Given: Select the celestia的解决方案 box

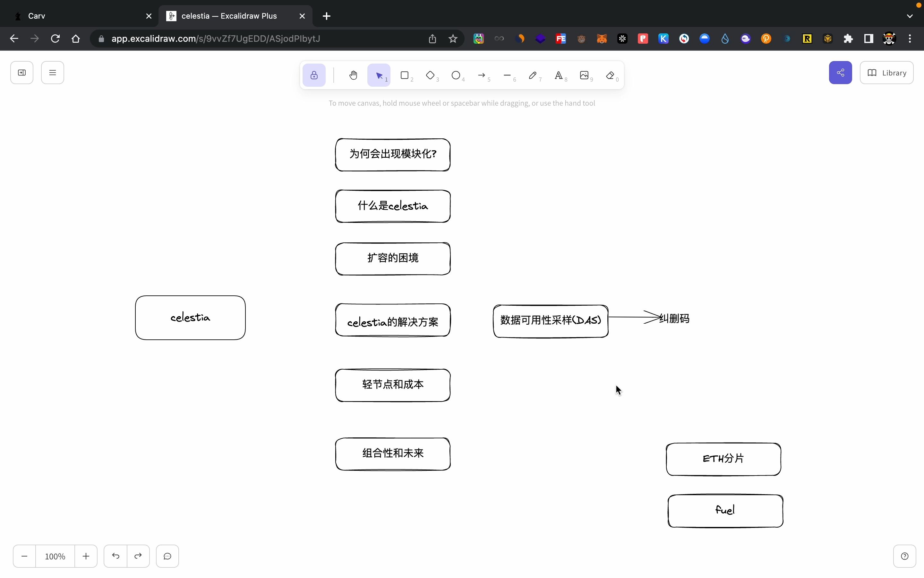Looking at the screenshot, I should [393, 320].
